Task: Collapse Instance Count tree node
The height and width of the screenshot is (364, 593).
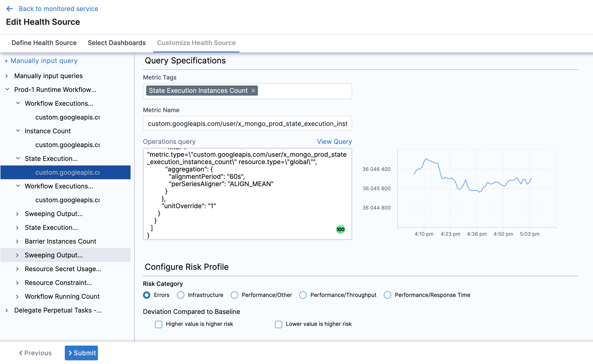Action: pyautogui.click(x=18, y=131)
